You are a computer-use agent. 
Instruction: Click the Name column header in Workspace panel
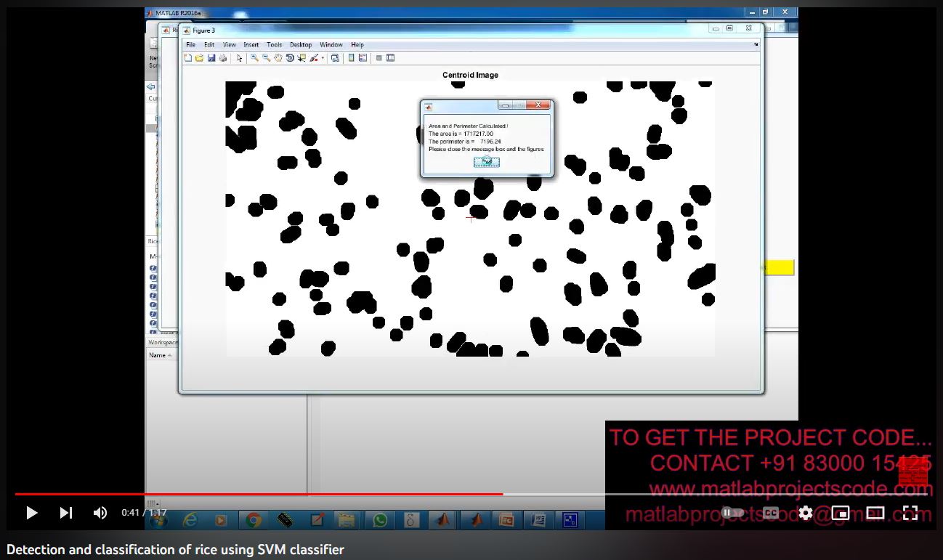pyautogui.click(x=157, y=355)
